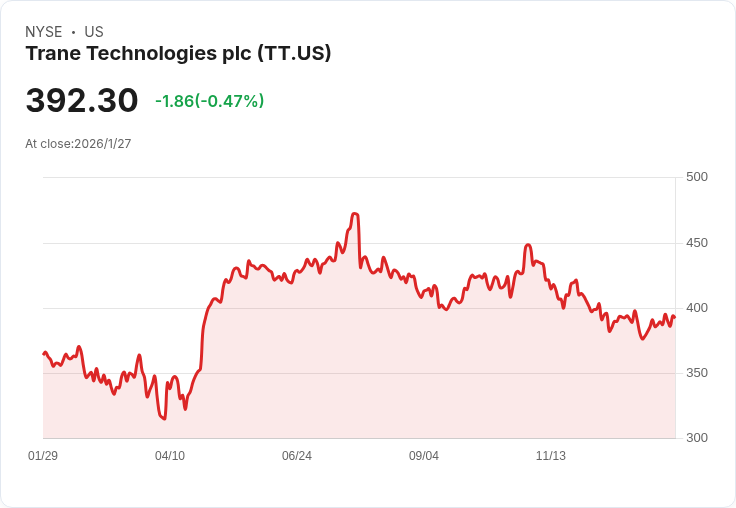Select the 06/24 date on x-axis
The height and width of the screenshot is (508, 736).
[x=297, y=456]
